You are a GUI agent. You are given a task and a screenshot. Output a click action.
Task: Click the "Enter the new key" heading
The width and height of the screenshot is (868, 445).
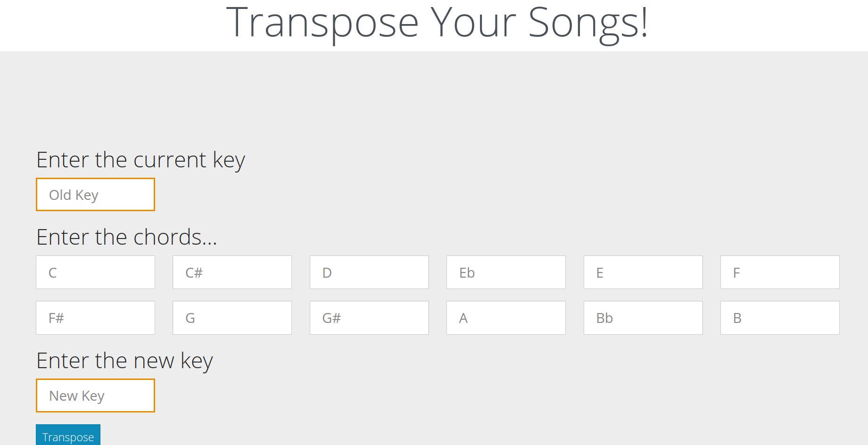click(124, 361)
